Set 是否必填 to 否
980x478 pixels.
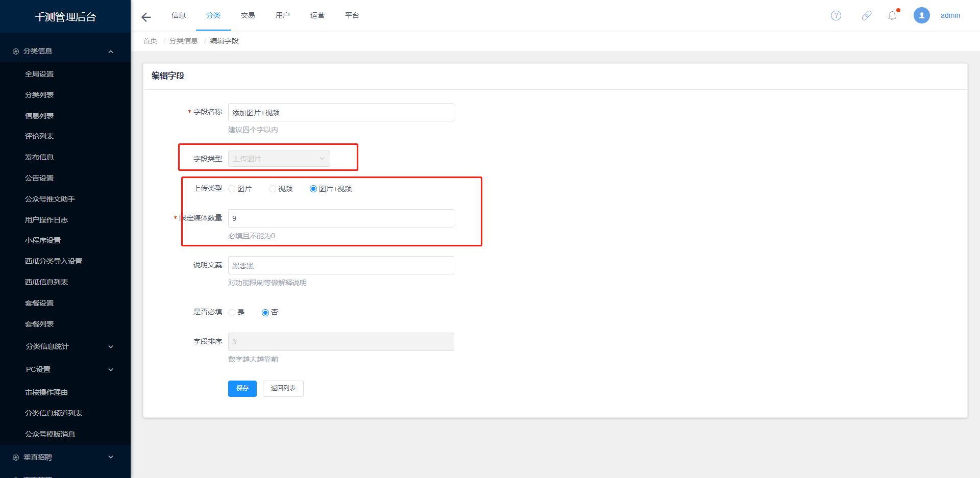[265, 313]
